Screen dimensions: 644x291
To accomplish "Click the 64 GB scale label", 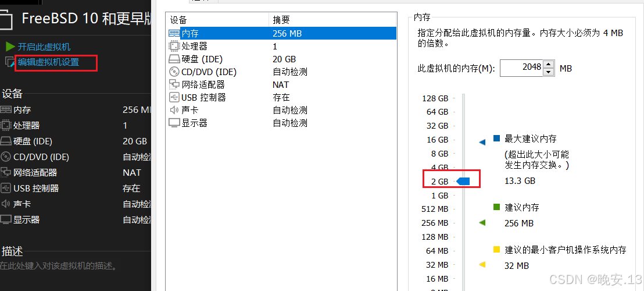I will 438,112.
